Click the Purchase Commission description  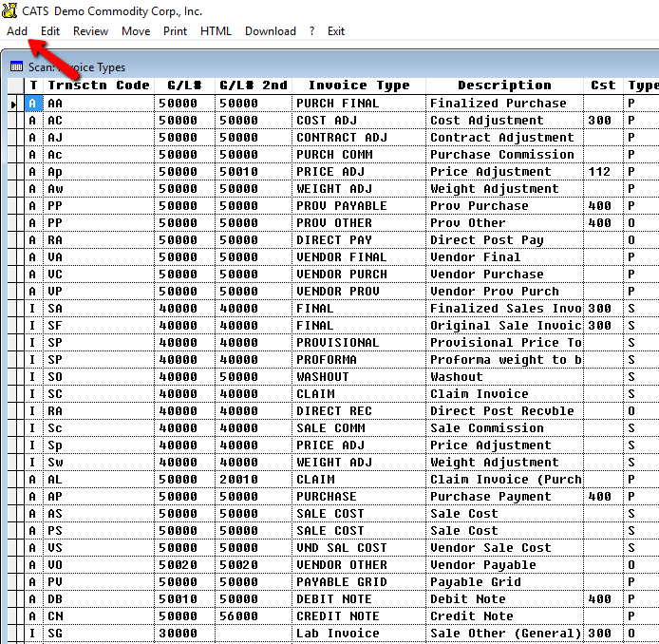(504, 155)
